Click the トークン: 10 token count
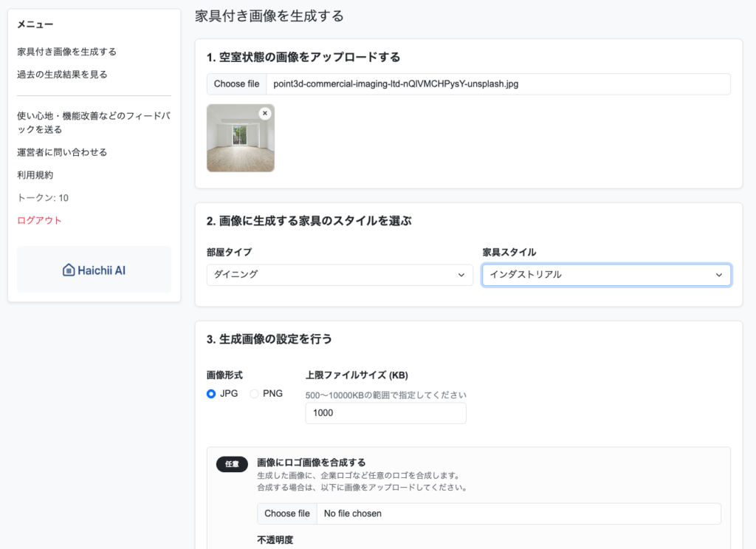 point(43,198)
